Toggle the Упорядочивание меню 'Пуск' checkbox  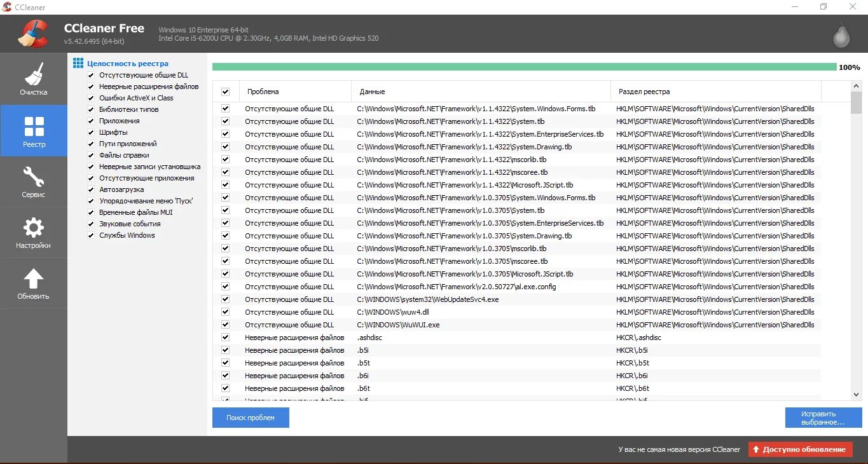tap(91, 201)
